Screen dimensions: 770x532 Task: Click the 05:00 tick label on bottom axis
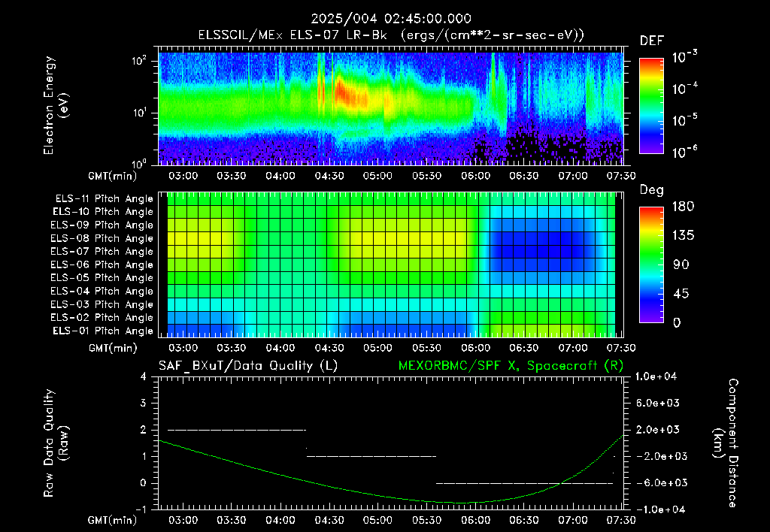coord(377,520)
